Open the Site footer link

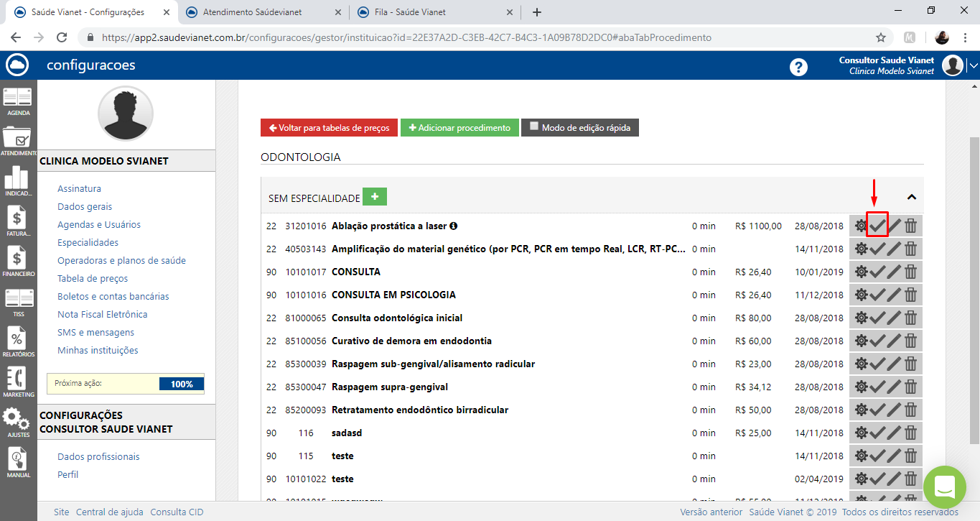click(x=62, y=512)
